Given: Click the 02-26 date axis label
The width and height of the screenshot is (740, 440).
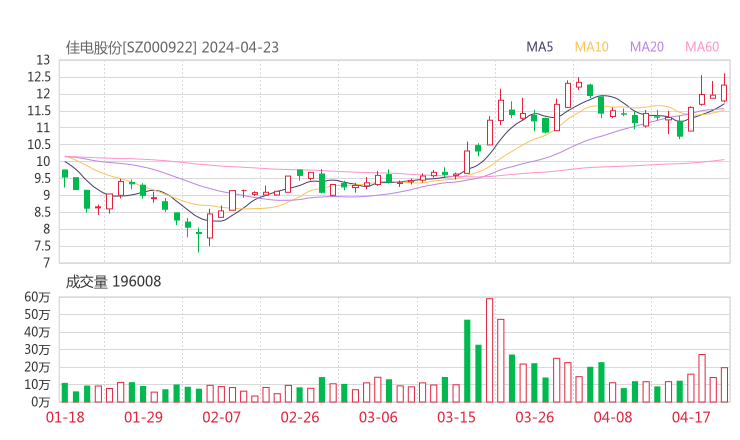Looking at the screenshot, I should [300, 417].
